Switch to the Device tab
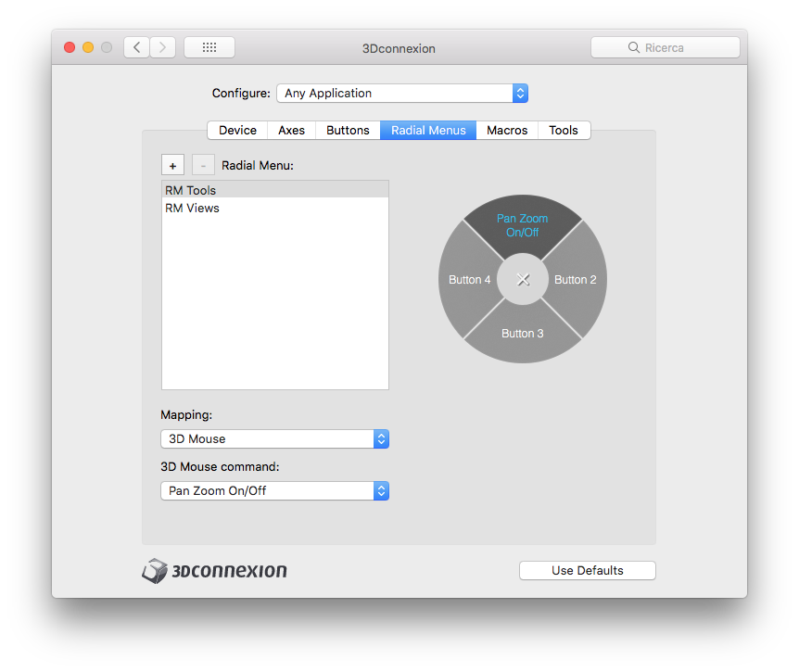This screenshot has height=672, width=799. point(237,131)
